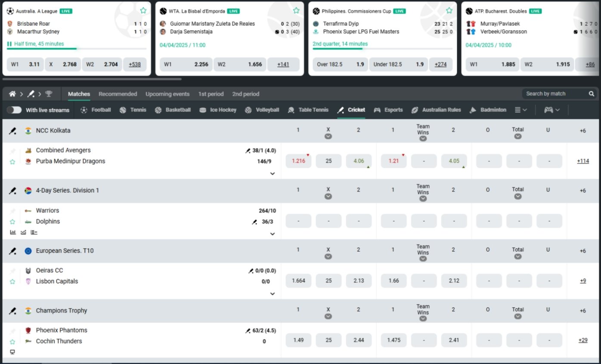Click Champions Trophy cricket league icon
601x364 pixels.
13,311
